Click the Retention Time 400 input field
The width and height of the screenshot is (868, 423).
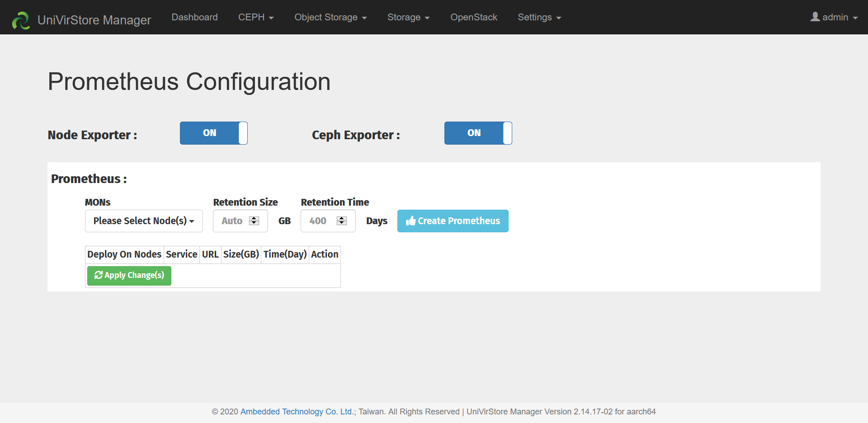328,221
